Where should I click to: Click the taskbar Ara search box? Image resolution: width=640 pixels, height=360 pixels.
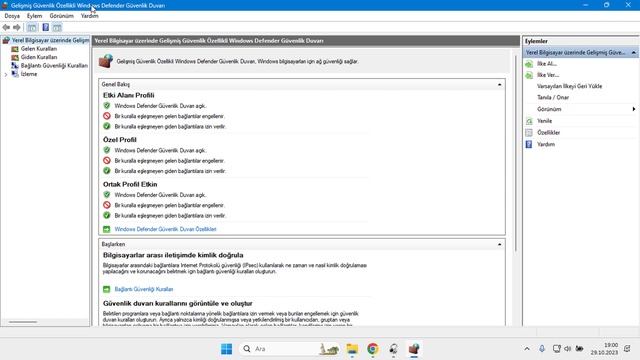tap(289, 349)
